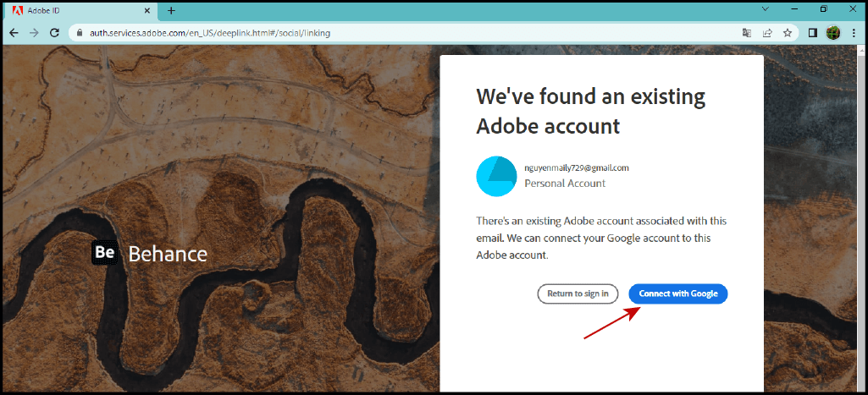
Task: Close the Adobe ID tab
Action: [147, 10]
